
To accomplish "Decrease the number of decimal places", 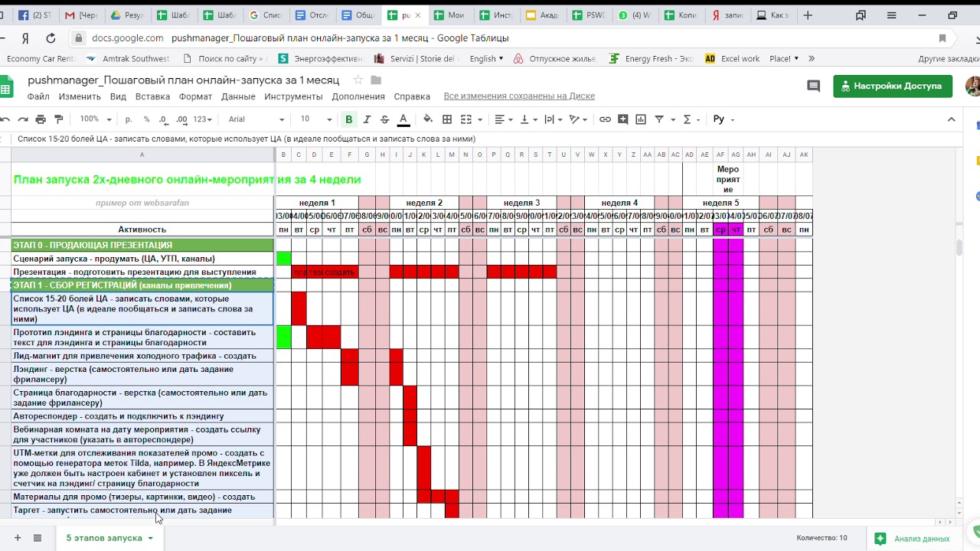I will pyautogui.click(x=164, y=119).
